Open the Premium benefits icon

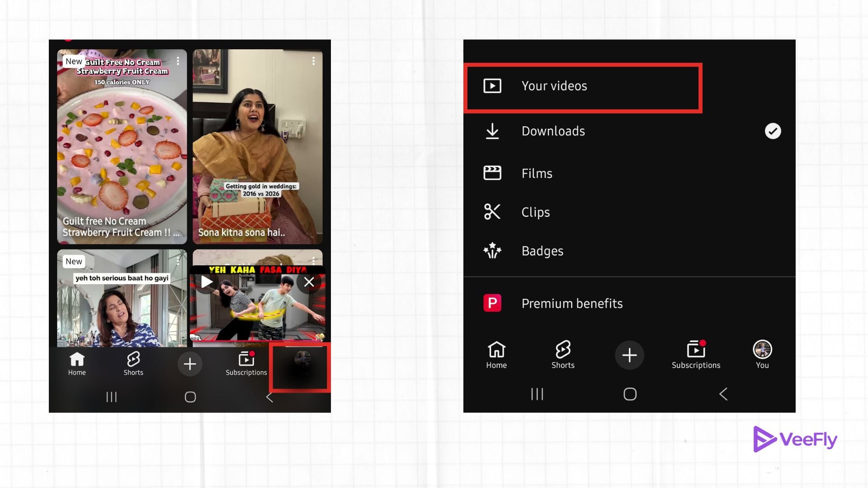[x=493, y=303]
